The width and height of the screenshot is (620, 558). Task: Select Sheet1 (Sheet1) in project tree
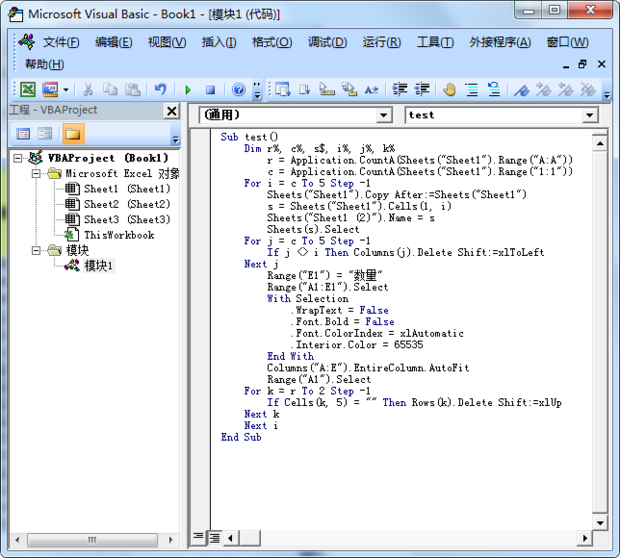pos(127,189)
